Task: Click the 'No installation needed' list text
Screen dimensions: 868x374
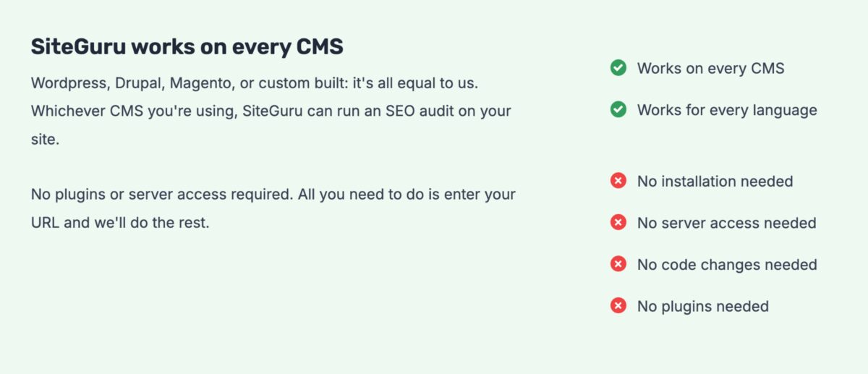Action: point(715,182)
